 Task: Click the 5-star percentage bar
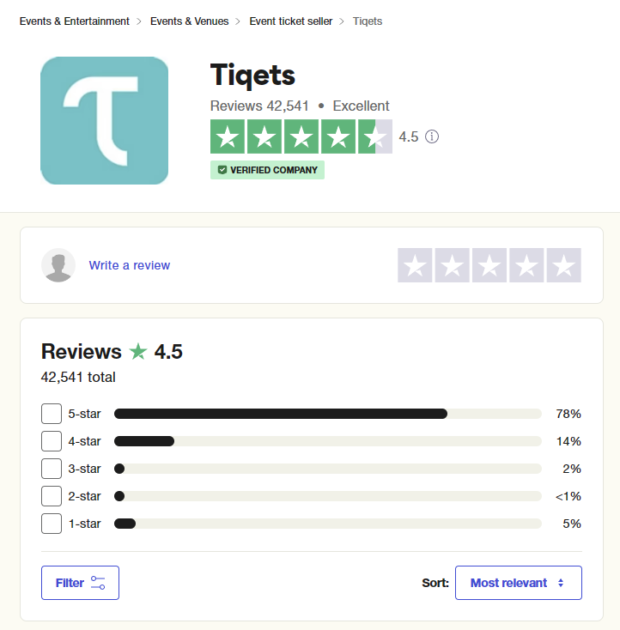click(x=328, y=414)
